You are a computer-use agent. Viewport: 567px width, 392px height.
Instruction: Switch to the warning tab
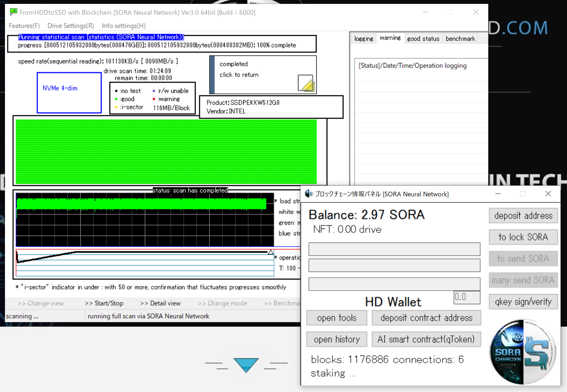coord(390,38)
